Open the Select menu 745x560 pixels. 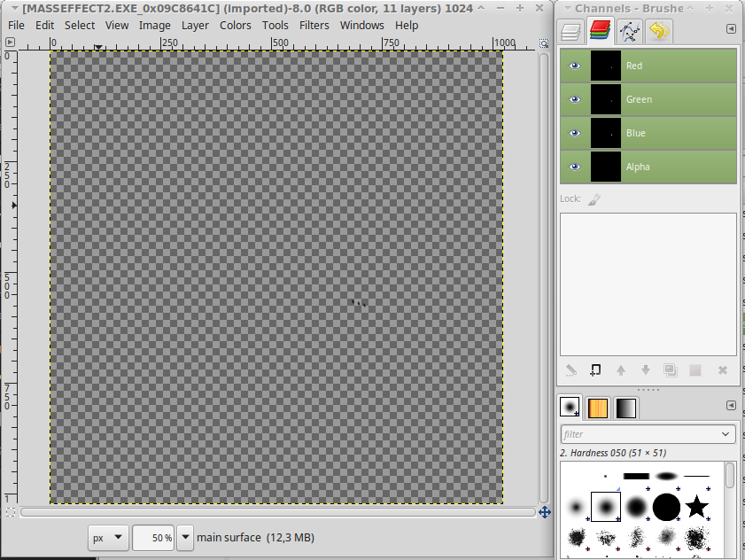tap(80, 25)
